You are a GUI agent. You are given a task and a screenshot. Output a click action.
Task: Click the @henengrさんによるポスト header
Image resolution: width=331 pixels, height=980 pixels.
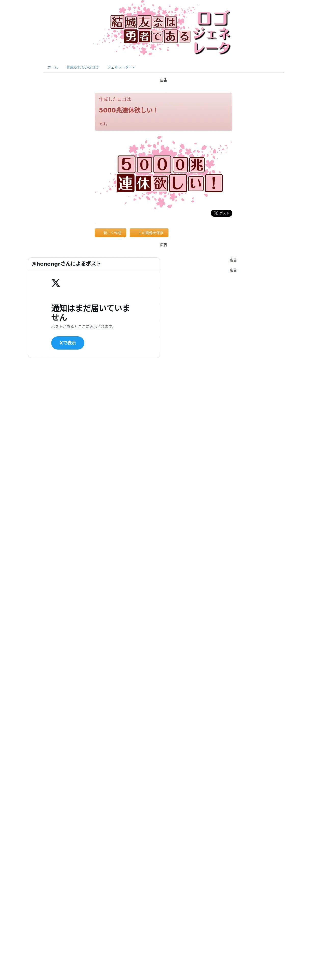point(66,264)
